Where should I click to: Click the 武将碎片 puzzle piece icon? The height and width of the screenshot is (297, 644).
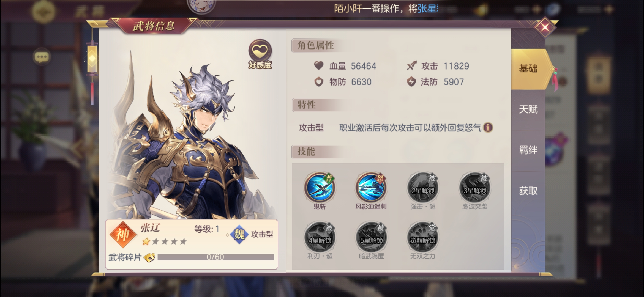[x=149, y=257]
